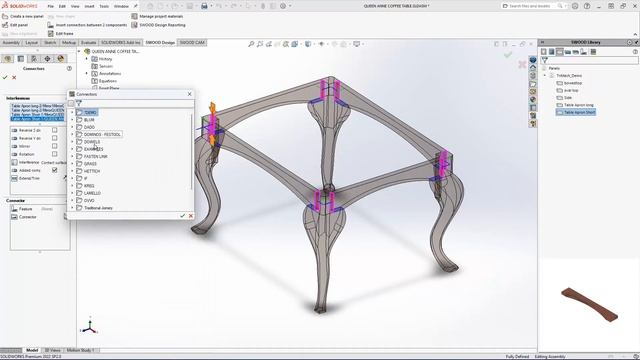The image size is (640, 360).
Task: Expand the FASTEN LINK folder
Action: pos(73,156)
